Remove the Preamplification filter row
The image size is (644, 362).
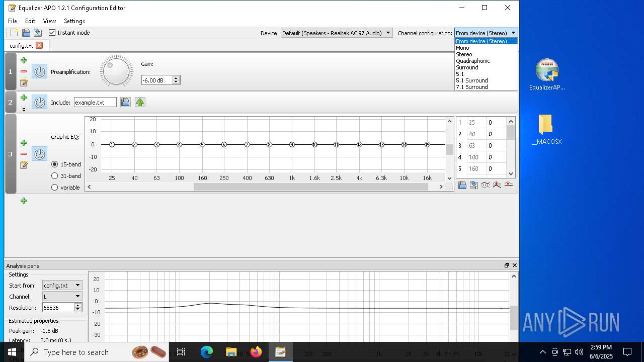coord(24,71)
